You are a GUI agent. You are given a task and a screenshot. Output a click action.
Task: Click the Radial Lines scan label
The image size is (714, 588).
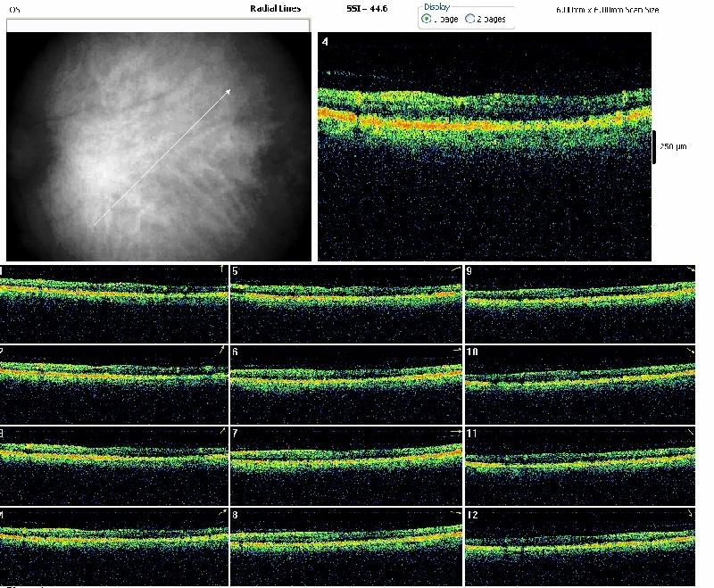276,8
